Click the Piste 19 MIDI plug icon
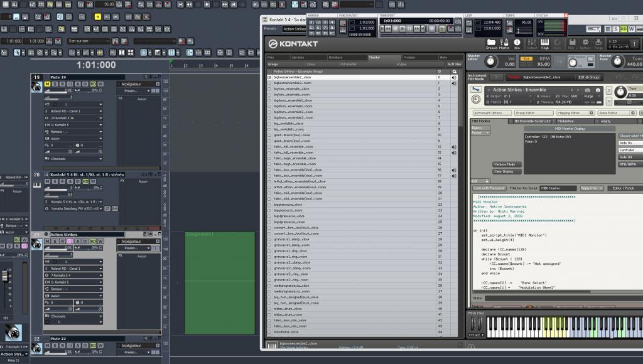The image size is (643, 364). pyautogui.click(x=36, y=87)
